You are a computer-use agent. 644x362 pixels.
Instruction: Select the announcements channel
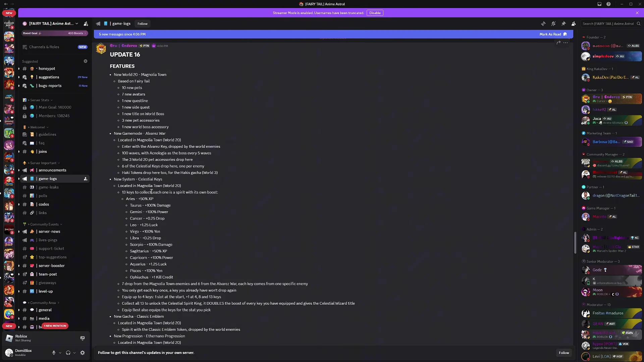click(55, 170)
